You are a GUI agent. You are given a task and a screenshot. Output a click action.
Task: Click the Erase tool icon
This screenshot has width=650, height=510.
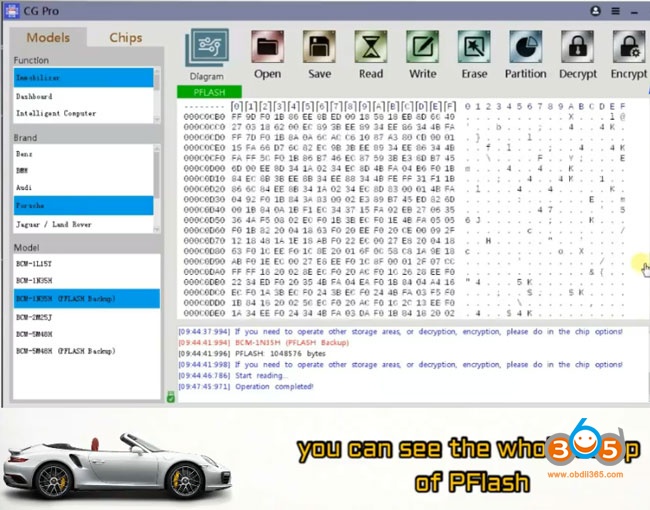[x=474, y=48]
